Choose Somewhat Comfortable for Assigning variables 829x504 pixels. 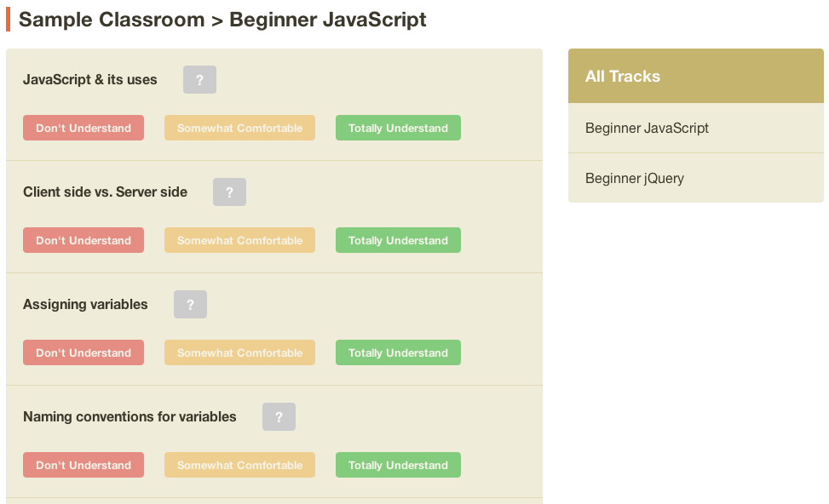(x=239, y=352)
